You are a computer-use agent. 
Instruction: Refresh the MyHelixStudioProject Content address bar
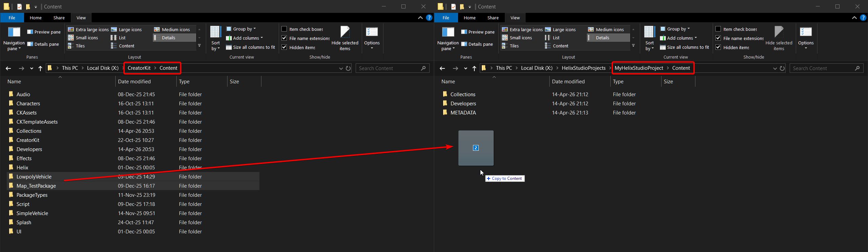coord(782,68)
